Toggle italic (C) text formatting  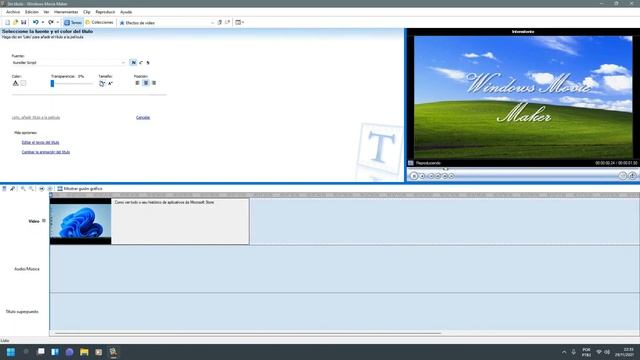(x=141, y=62)
